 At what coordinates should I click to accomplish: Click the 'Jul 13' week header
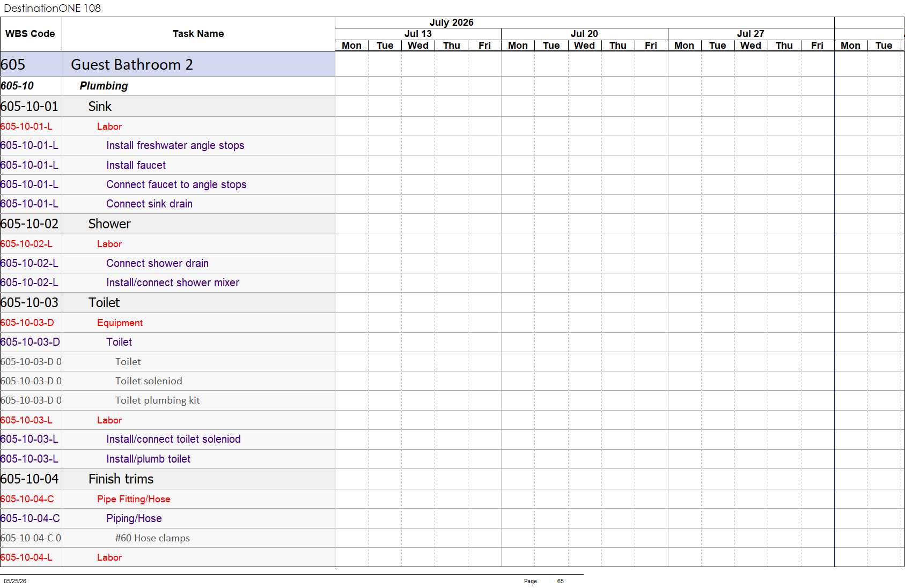pos(418,34)
